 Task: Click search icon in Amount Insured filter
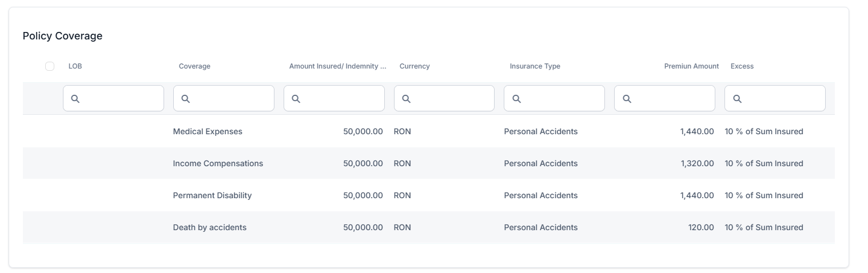point(296,99)
